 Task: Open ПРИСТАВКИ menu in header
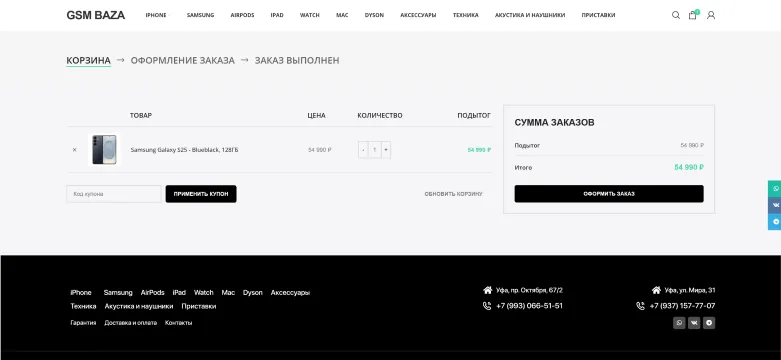pyautogui.click(x=598, y=15)
